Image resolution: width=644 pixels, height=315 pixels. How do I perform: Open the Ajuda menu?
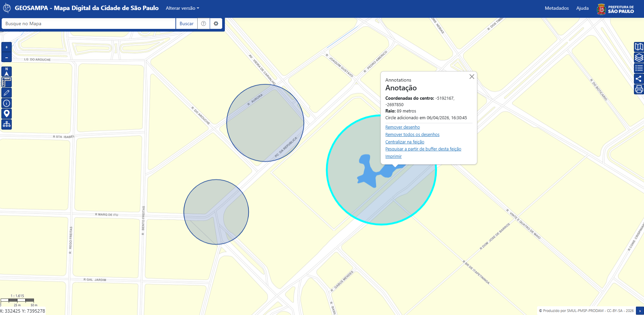[x=582, y=8]
